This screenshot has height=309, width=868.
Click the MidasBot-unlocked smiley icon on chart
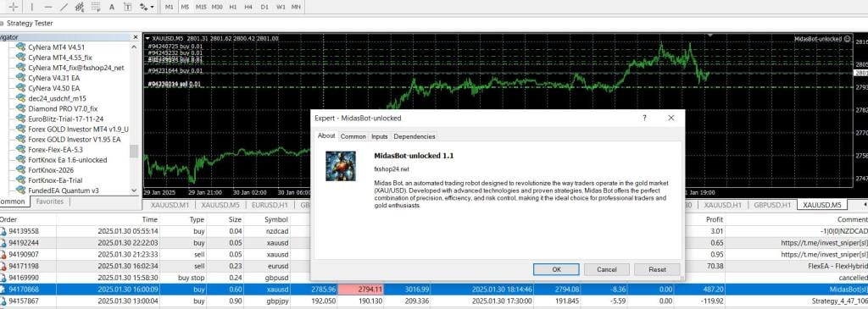coord(848,39)
